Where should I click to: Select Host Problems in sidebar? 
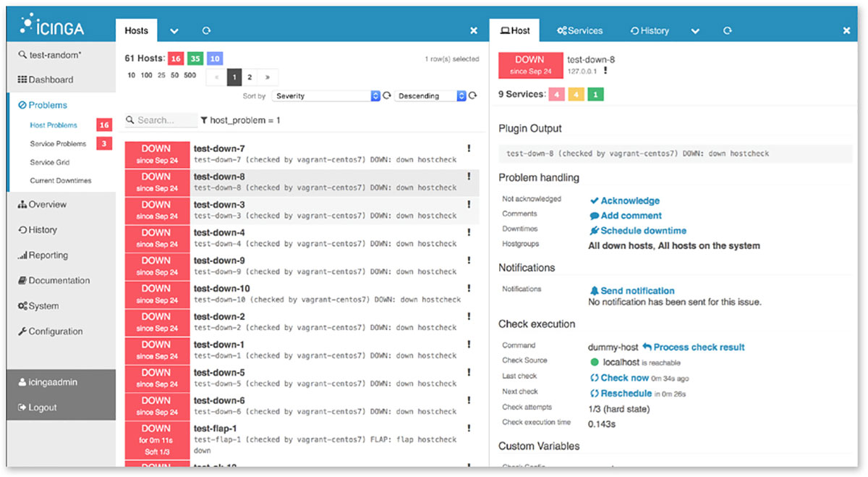pyautogui.click(x=54, y=125)
